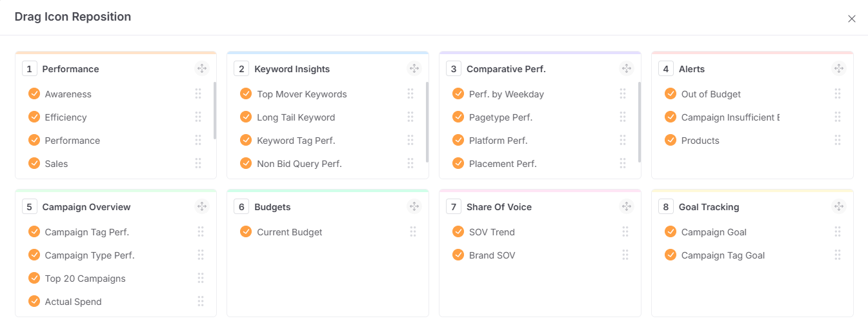Click the move handle for Alerts card
The width and height of the screenshot is (868, 323).
[x=839, y=68]
